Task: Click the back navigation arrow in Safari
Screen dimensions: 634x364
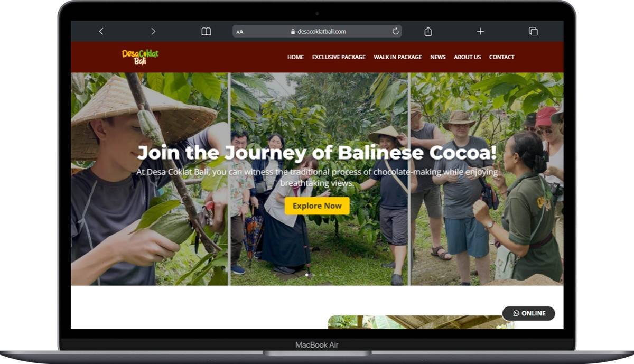Action: [x=101, y=31]
